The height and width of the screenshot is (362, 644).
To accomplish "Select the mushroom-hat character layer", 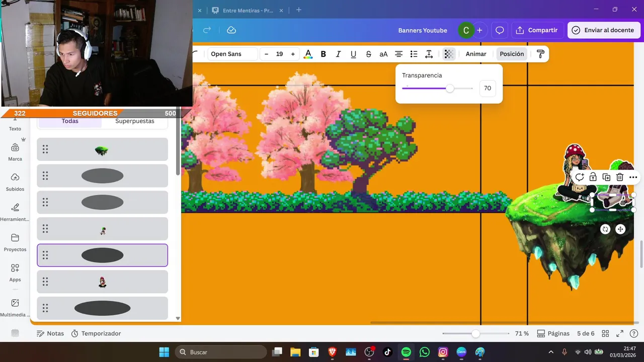I will (x=102, y=282).
